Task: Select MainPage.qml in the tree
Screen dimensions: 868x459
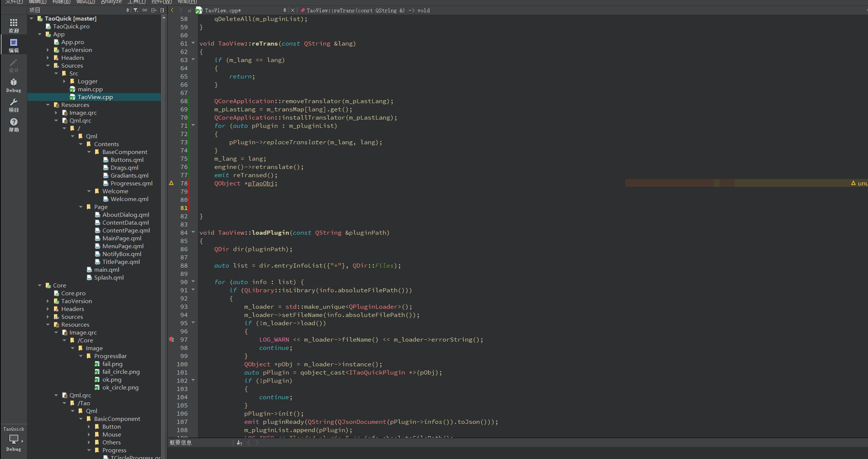Action: coord(122,238)
